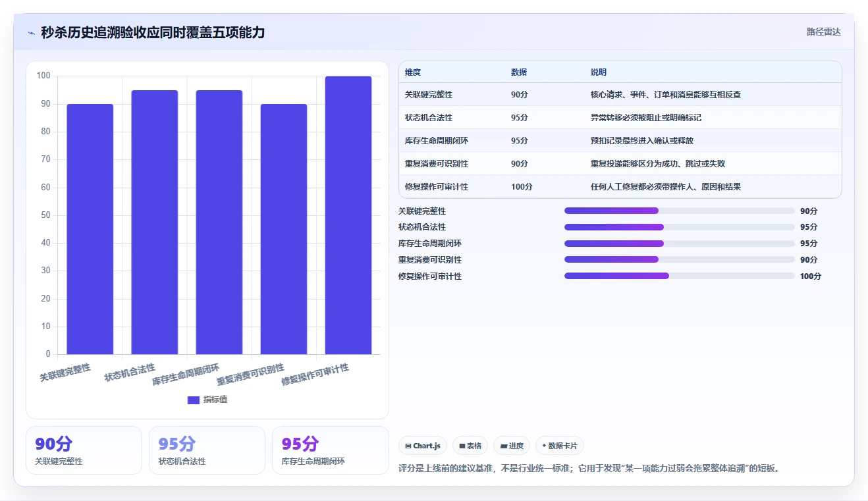
Task: Click 预扣记录最终进入确认或释放 description
Action: click(642, 141)
